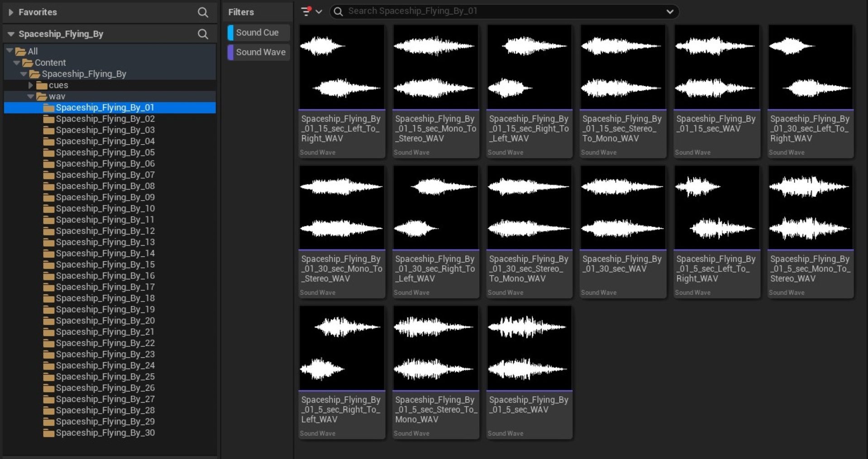The height and width of the screenshot is (459, 868).
Task: Select the Spaceship_Flying_By_08 folder
Action: pos(110,186)
